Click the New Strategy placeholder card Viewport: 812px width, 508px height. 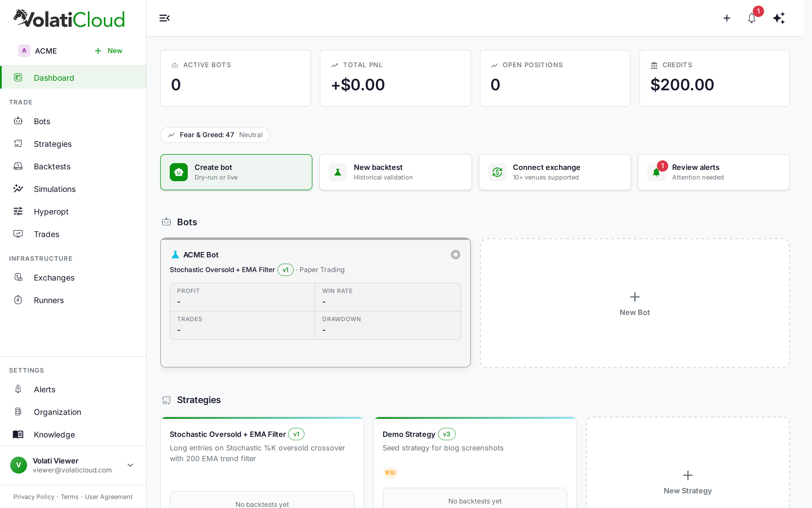pyautogui.click(x=687, y=463)
